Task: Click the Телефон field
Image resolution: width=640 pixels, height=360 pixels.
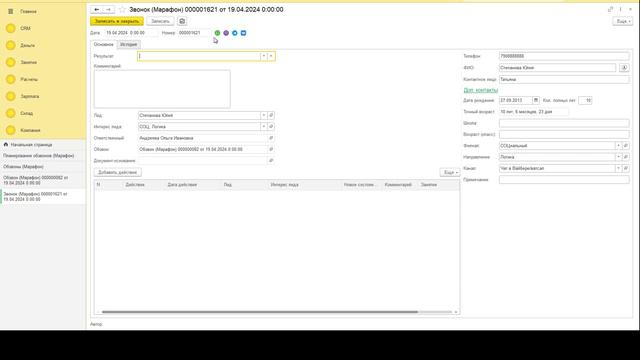Action: pyautogui.click(x=564, y=56)
